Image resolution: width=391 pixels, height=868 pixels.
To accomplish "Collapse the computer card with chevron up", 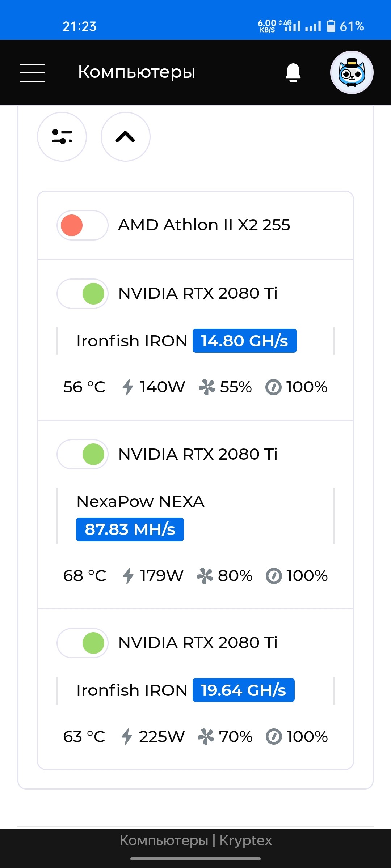I will tap(125, 137).
